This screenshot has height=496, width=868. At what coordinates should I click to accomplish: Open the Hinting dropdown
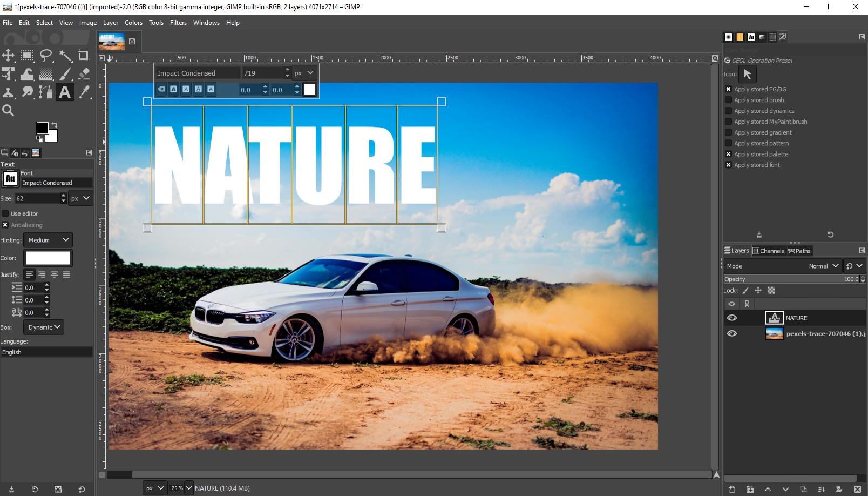48,240
